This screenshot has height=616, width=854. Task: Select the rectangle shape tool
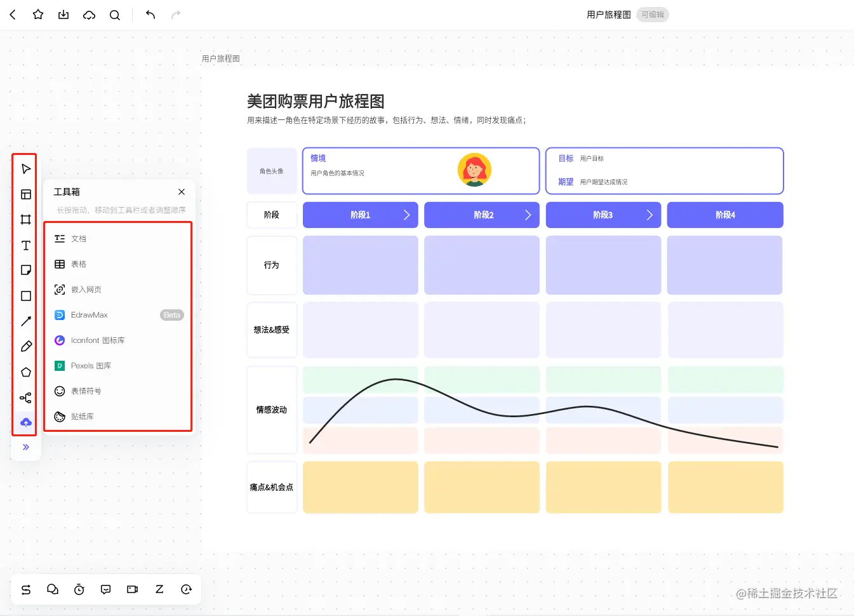pyautogui.click(x=26, y=296)
